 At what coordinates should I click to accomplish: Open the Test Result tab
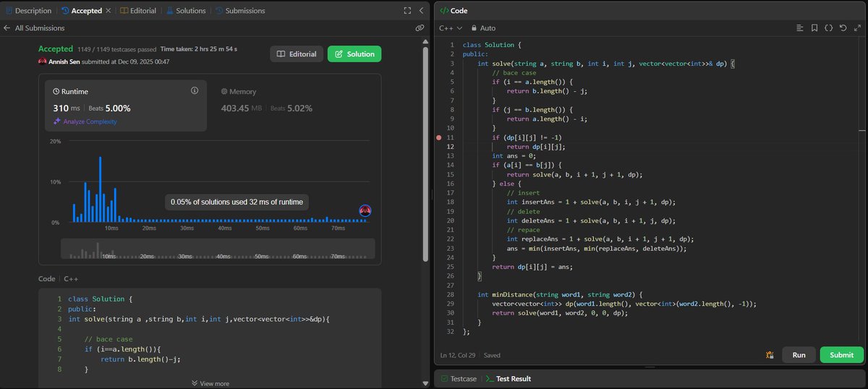click(x=509, y=378)
